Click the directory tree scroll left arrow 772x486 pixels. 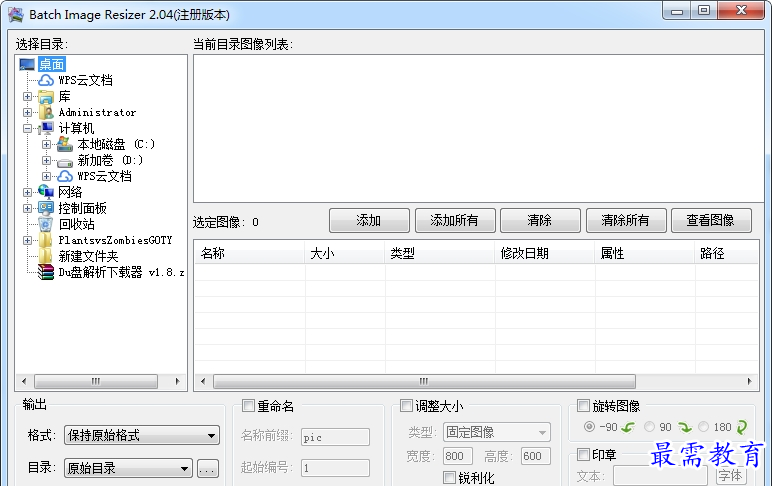(24, 381)
